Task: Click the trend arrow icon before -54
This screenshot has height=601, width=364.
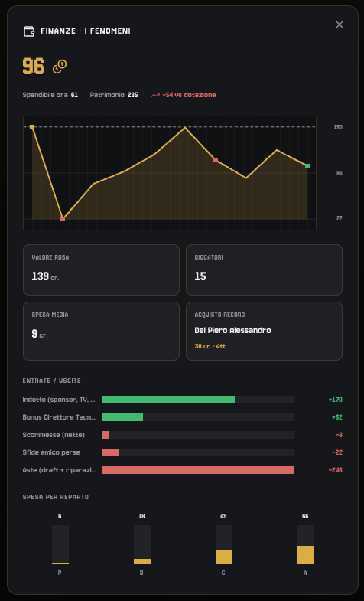Action: 155,95
